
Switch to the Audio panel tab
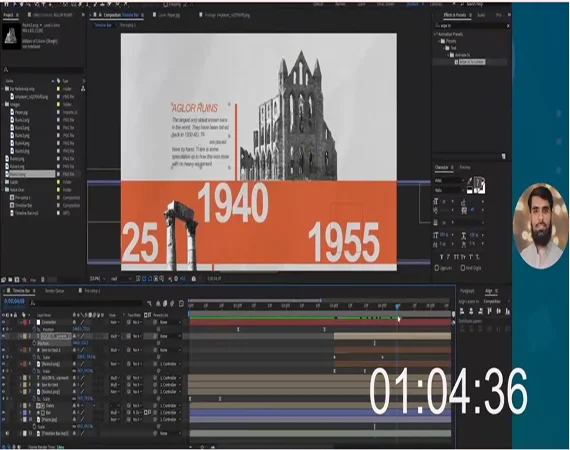click(x=481, y=15)
